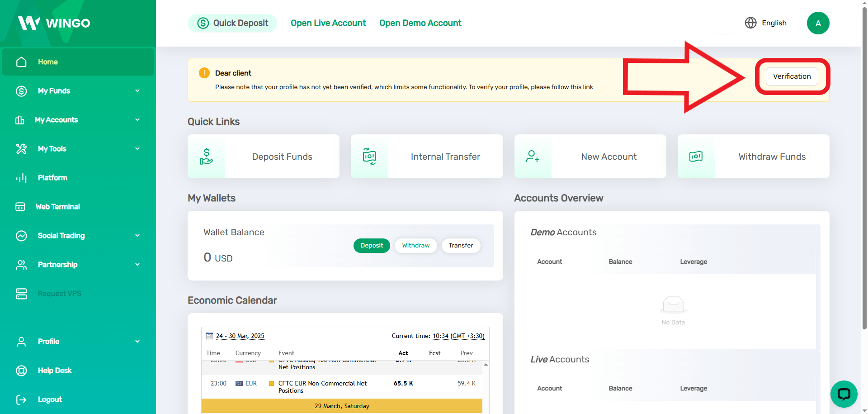The width and height of the screenshot is (868, 414).
Task: Open the user avatar A menu
Action: (x=818, y=23)
